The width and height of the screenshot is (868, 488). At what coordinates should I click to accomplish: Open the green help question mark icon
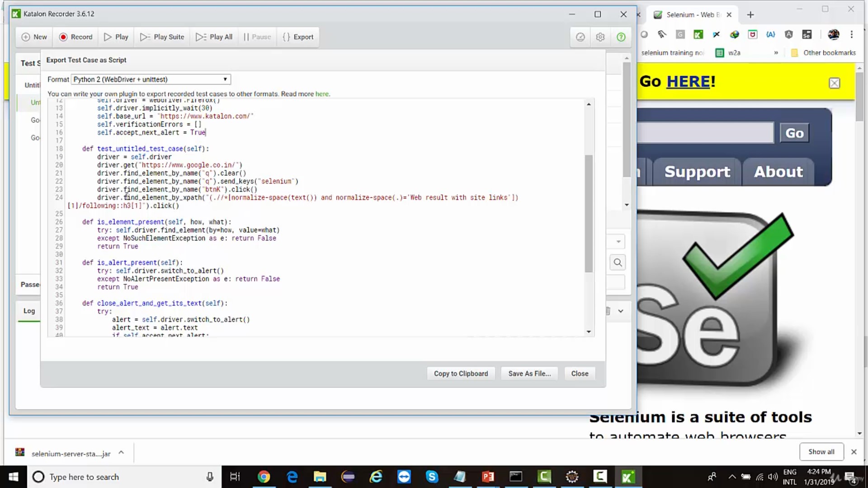621,37
